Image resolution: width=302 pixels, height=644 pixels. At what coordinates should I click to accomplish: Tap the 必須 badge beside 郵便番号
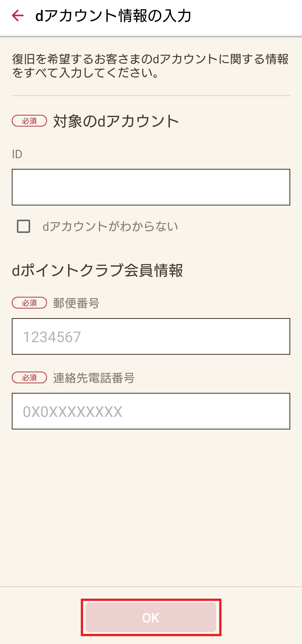pos(29,303)
